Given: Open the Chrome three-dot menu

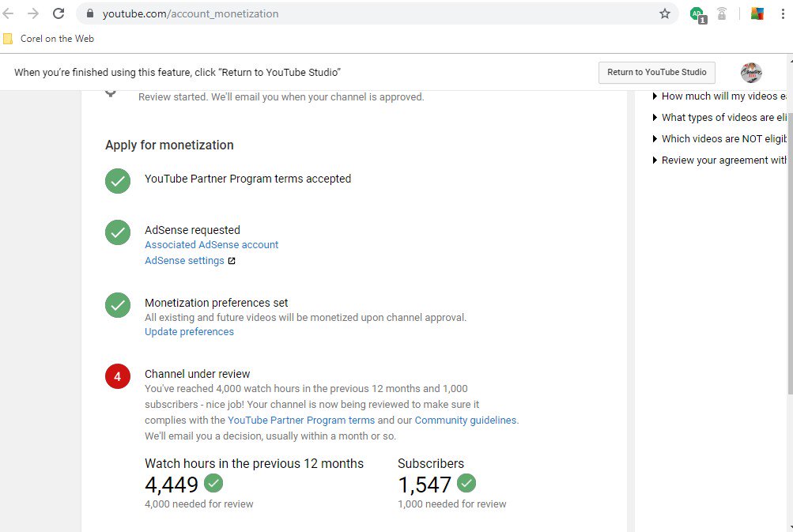Looking at the screenshot, I should (783, 13).
